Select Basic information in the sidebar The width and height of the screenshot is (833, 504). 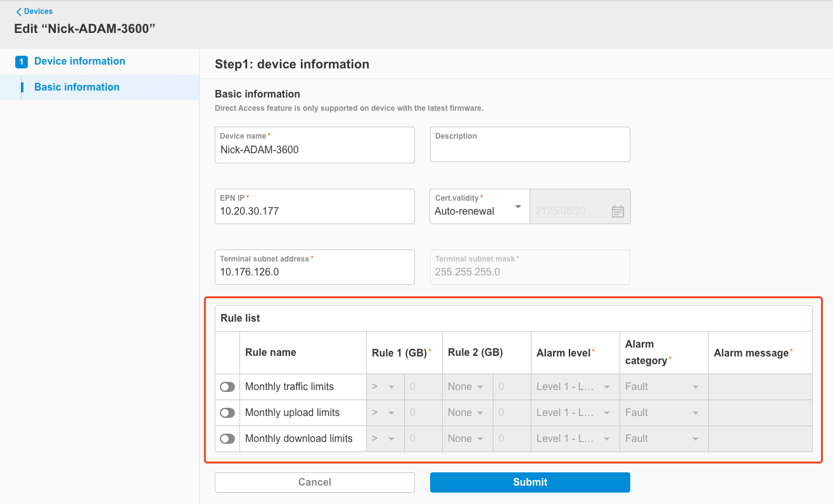[x=76, y=87]
